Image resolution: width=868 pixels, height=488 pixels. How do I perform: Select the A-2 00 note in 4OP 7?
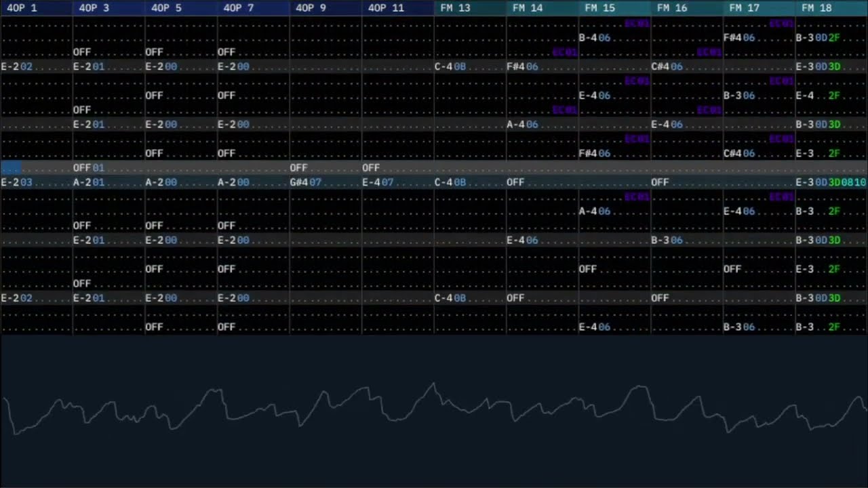[x=233, y=182]
